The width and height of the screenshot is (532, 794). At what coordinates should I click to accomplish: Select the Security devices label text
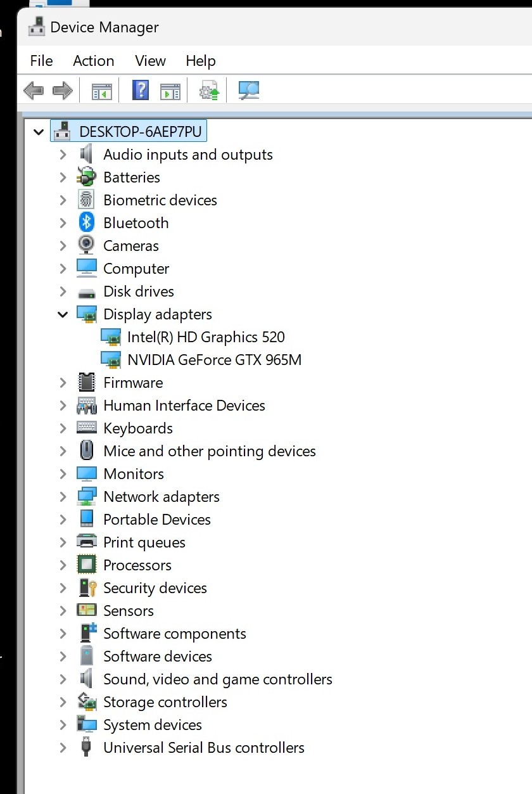155,588
